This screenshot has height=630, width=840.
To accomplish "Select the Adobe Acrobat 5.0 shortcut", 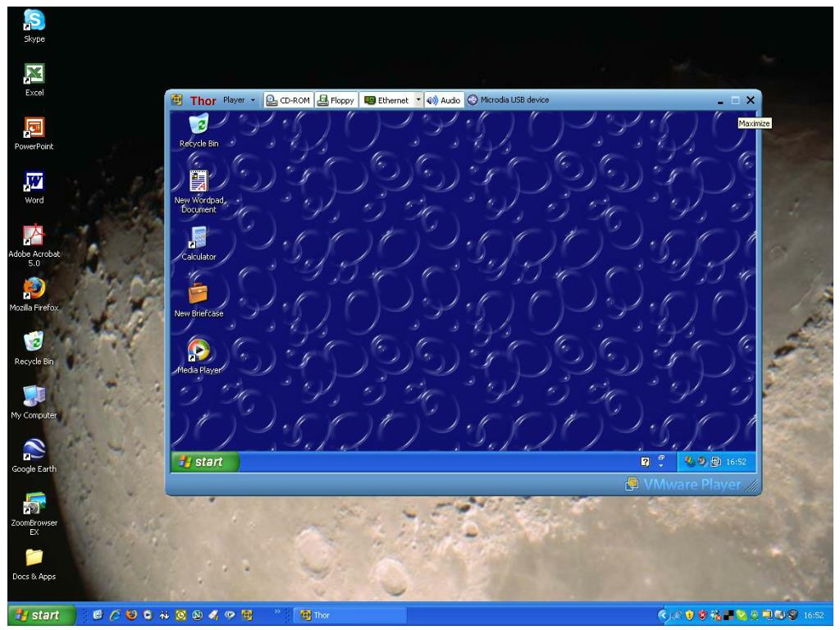I will tap(34, 245).
